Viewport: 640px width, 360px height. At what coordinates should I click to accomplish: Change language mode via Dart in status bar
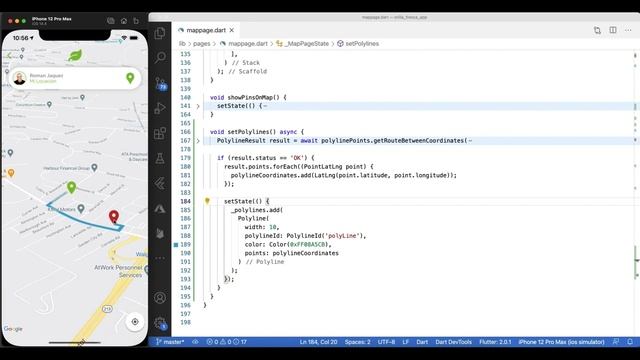(x=422, y=342)
